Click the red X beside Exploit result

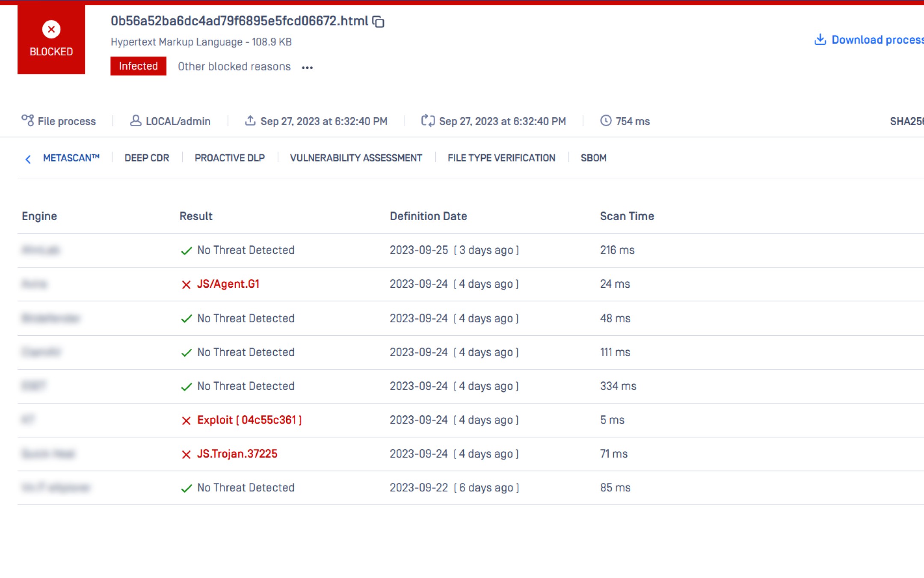pos(186,420)
